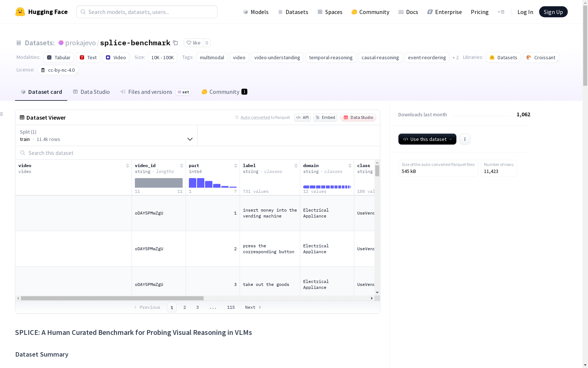Sort the domain column
Viewport: 588px width, 368px height.
click(350, 166)
